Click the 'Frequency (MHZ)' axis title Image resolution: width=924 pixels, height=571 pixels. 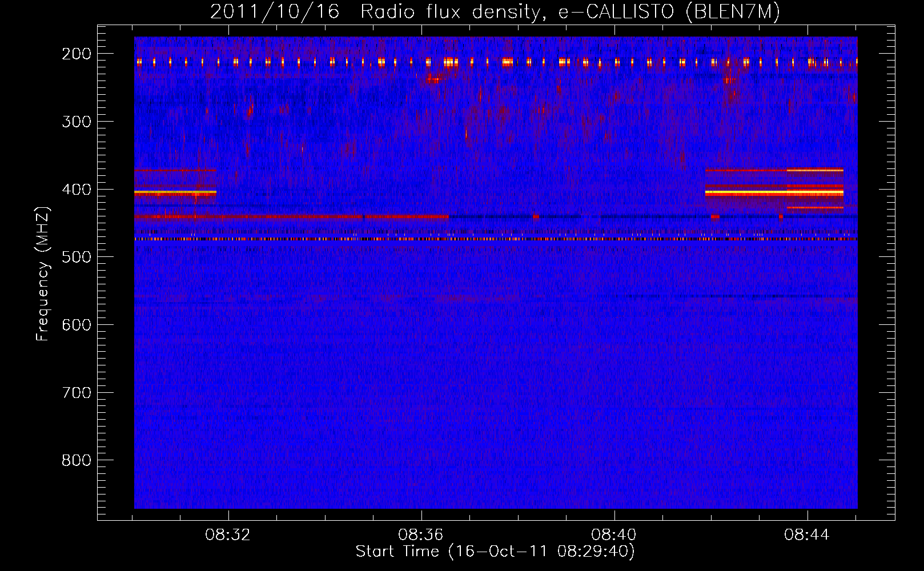43,274
